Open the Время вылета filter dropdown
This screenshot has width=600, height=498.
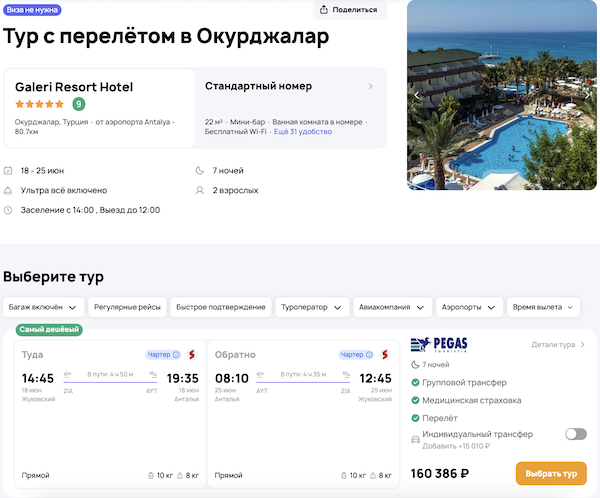click(x=544, y=307)
